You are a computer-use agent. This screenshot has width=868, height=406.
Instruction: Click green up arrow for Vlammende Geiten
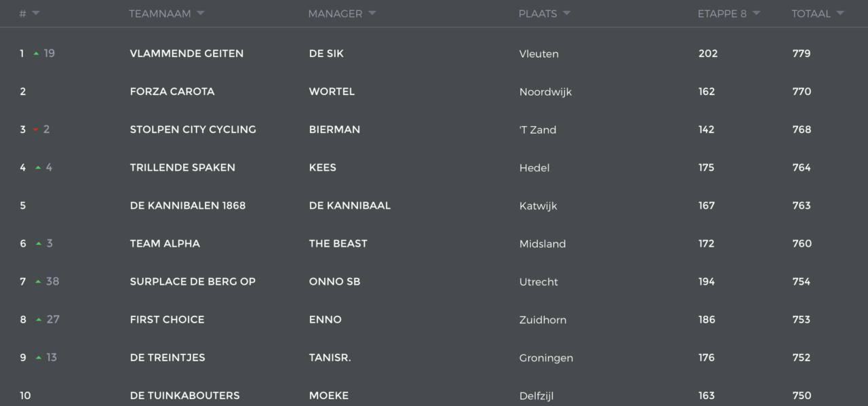click(x=36, y=54)
